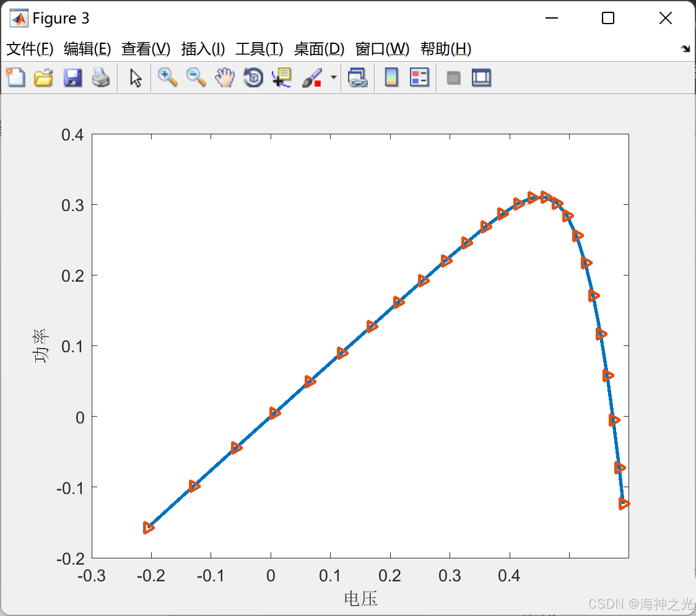This screenshot has width=696, height=616.
Task: Open the 编辑(E) menu
Action: tap(87, 49)
